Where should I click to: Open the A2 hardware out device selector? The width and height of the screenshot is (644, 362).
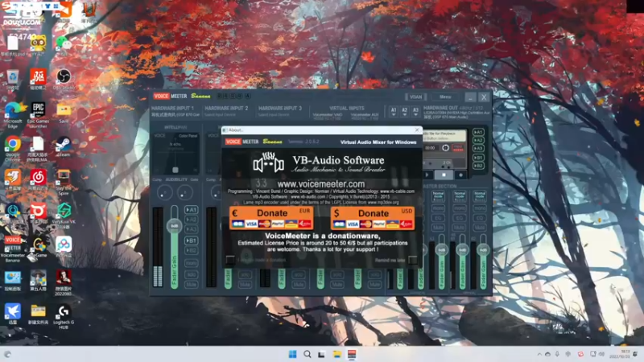405,111
